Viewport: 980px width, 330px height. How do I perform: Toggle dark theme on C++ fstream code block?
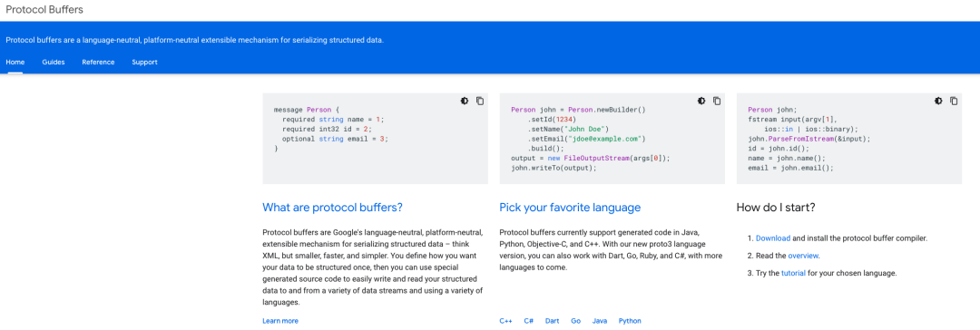[x=939, y=101]
